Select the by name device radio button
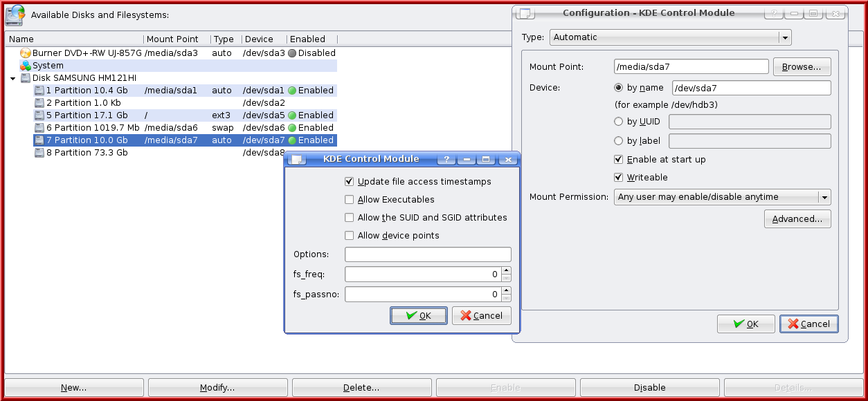 (x=619, y=88)
